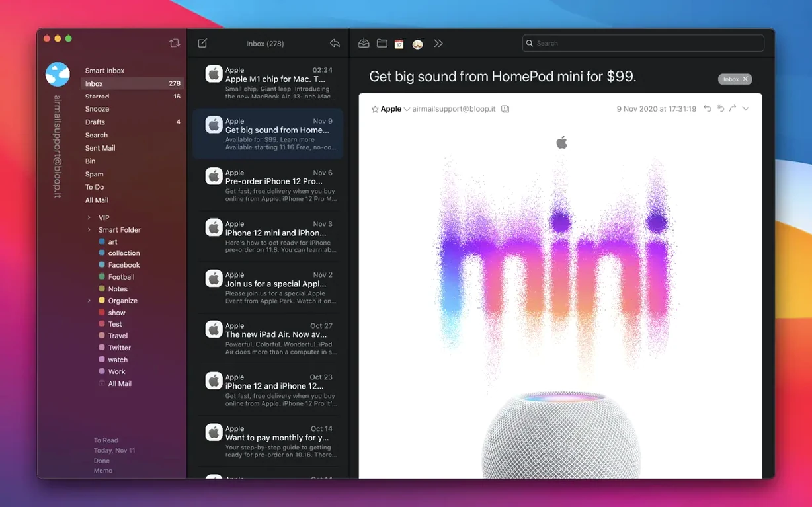Compose a new message with the pencil icon

[x=202, y=43]
